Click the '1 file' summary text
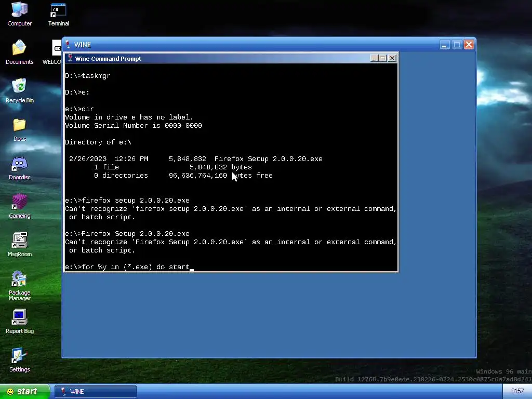This screenshot has width=532, height=399. 106,167
